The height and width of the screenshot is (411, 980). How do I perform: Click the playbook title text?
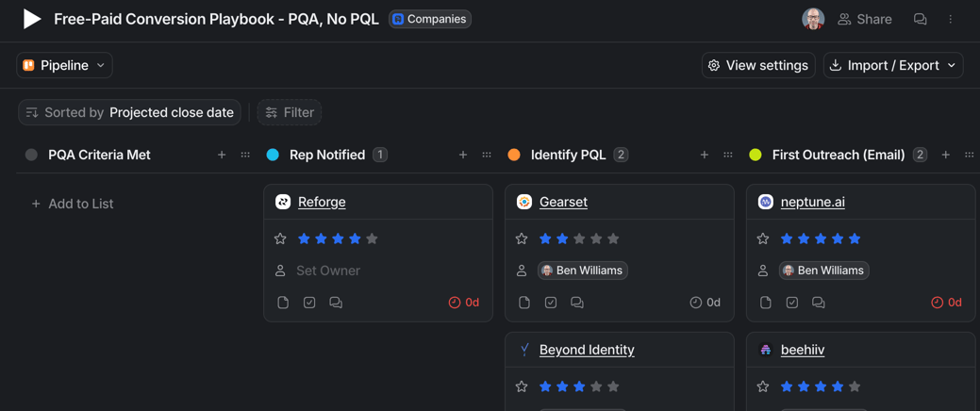click(x=216, y=20)
